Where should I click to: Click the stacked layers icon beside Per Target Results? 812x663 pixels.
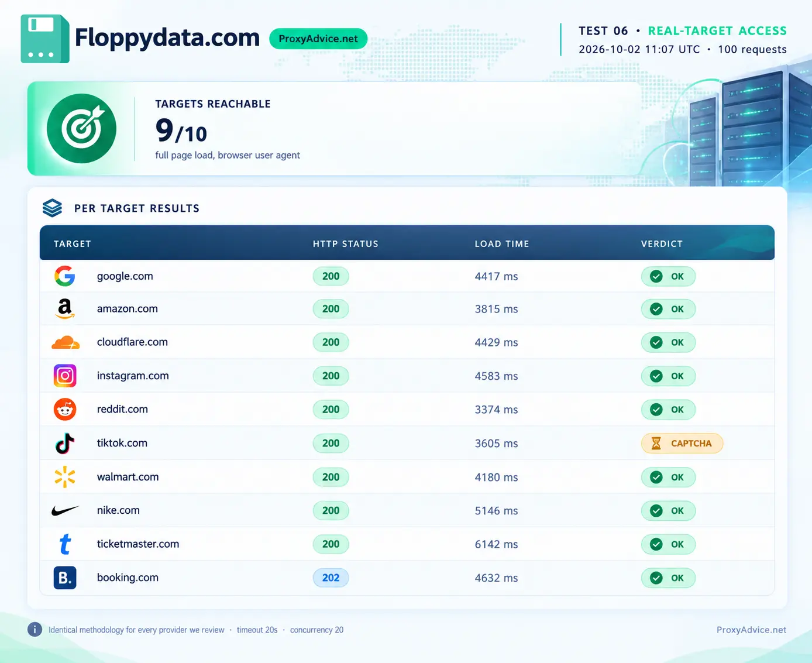pos(52,208)
